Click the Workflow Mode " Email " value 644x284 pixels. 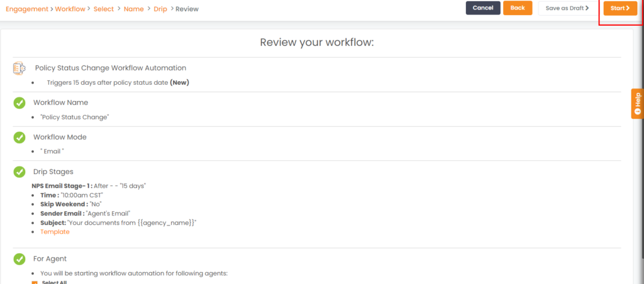coord(52,151)
